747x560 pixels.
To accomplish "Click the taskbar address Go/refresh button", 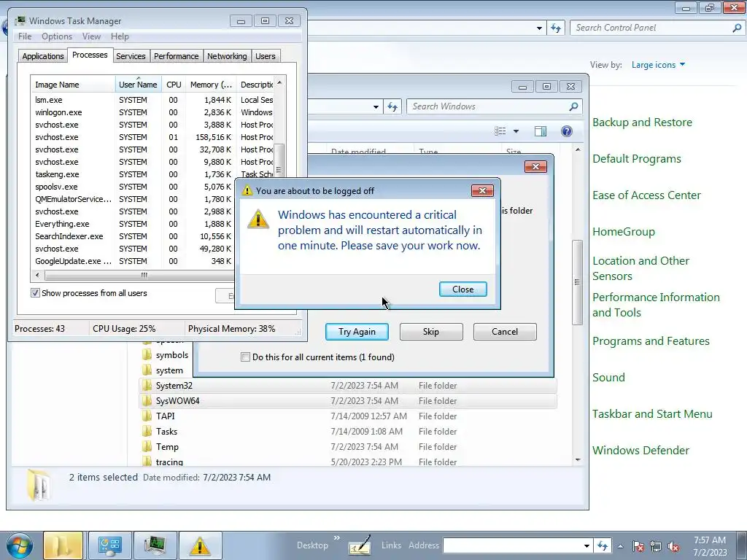I will coord(602,545).
